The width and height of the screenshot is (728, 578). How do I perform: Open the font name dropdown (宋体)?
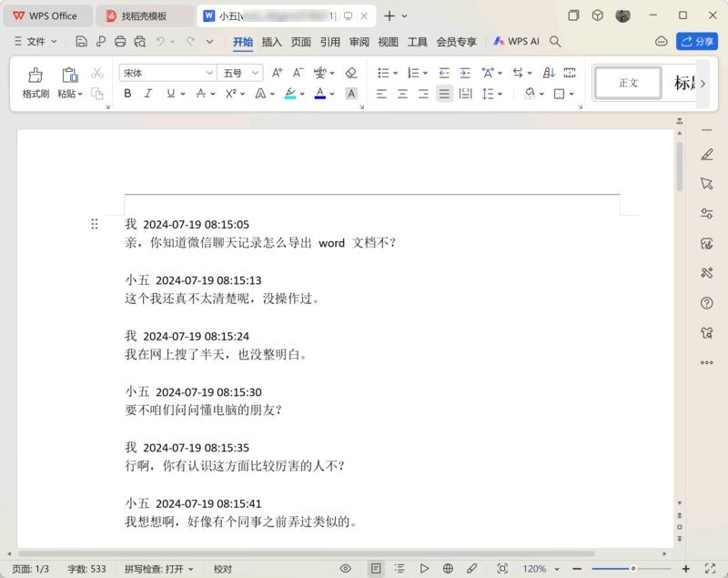167,73
